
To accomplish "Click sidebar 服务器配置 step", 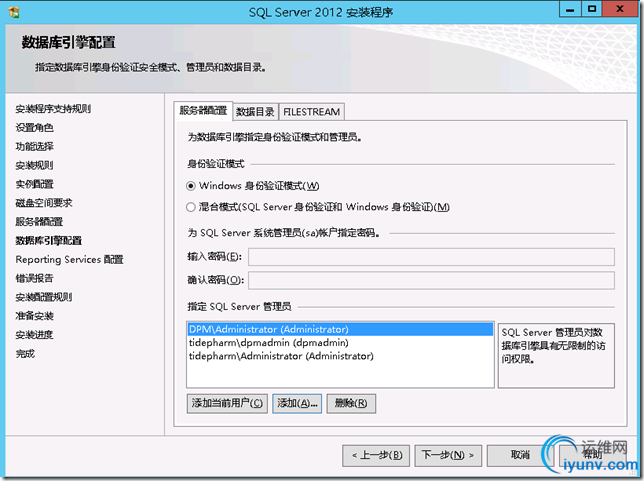I will pyautogui.click(x=39, y=222).
